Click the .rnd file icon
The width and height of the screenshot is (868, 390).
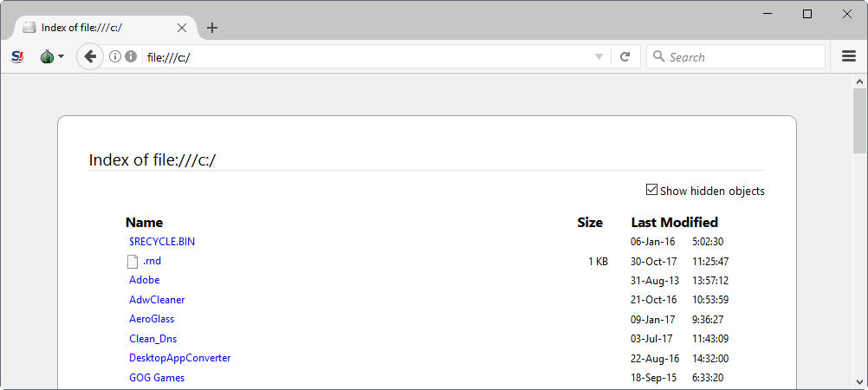click(133, 261)
